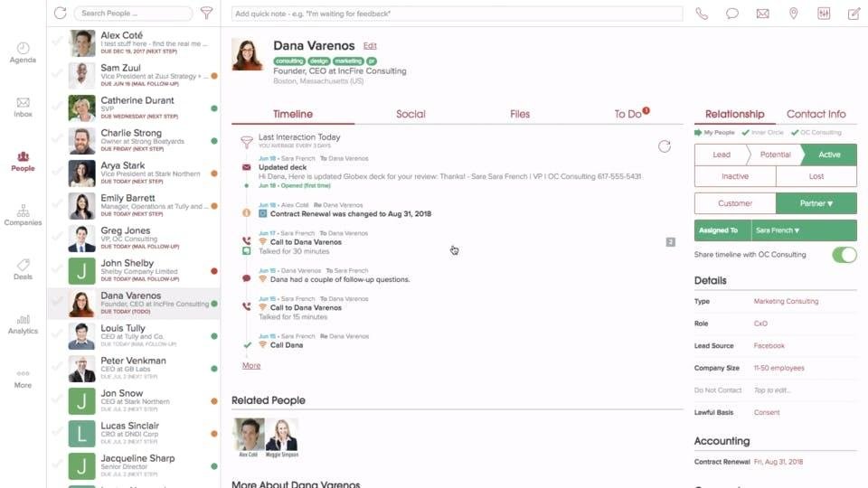
Task: Check the checkbox next to Greg Jones
Action: (57, 238)
